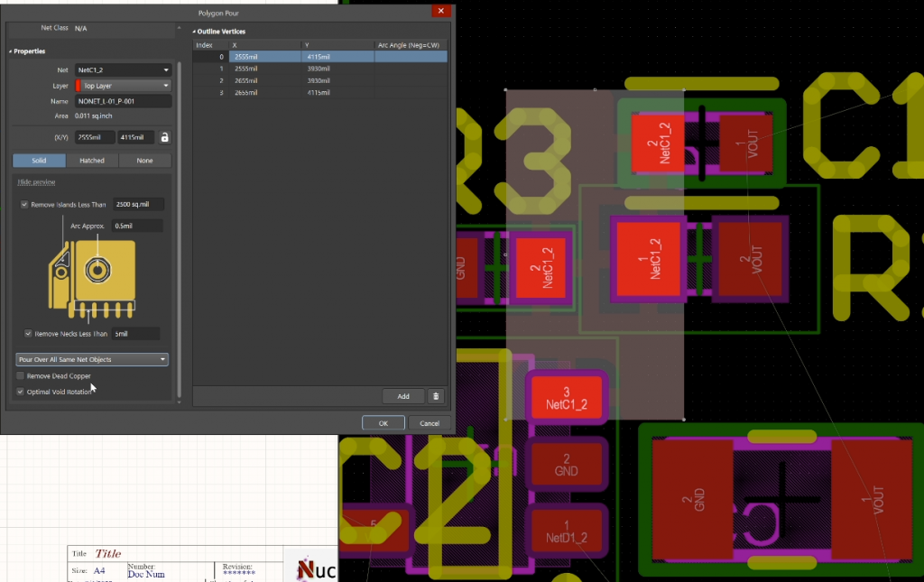Click the red Top Layer color swatch
Image resolution: width=924 pixels, height=582 pixels.
[78, 86]
